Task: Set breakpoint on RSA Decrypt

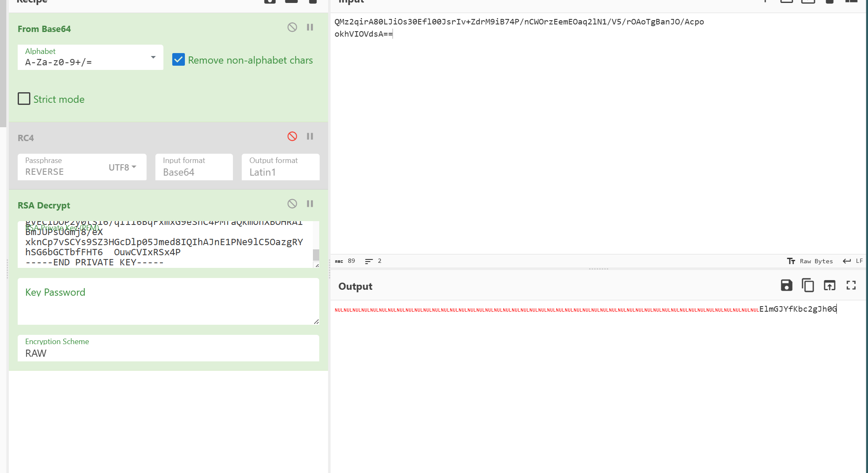Action: coord(310,204)
